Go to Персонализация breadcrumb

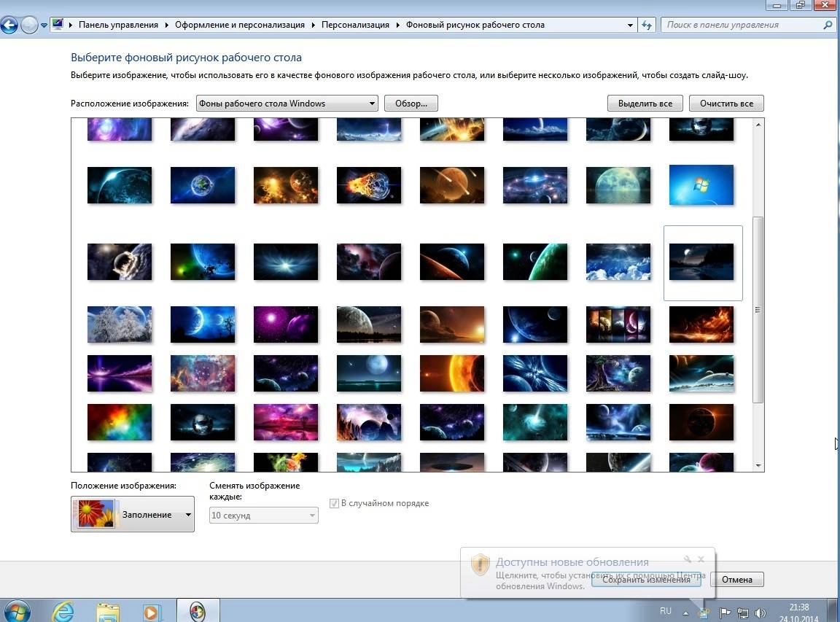coord(355,25)
